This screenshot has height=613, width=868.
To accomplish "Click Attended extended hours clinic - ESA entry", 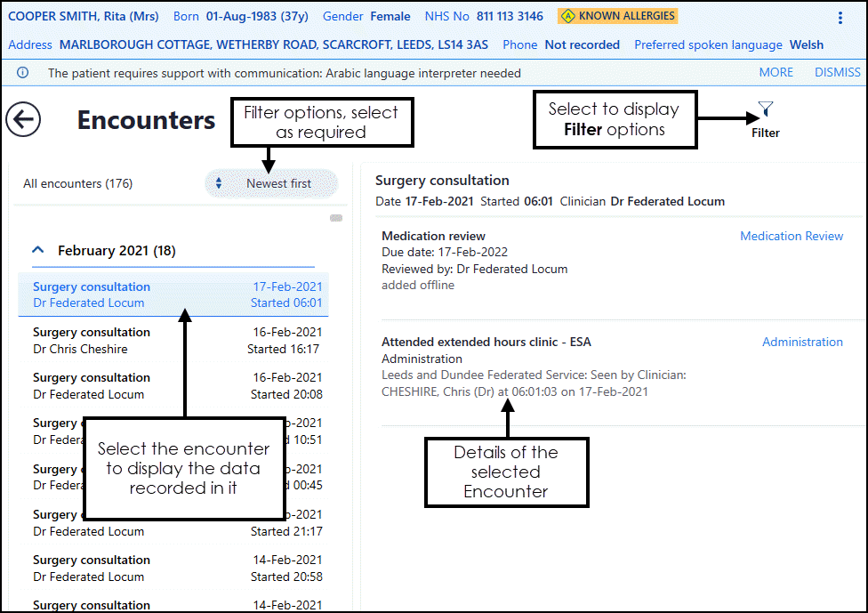I will click(x=486, y=342).
